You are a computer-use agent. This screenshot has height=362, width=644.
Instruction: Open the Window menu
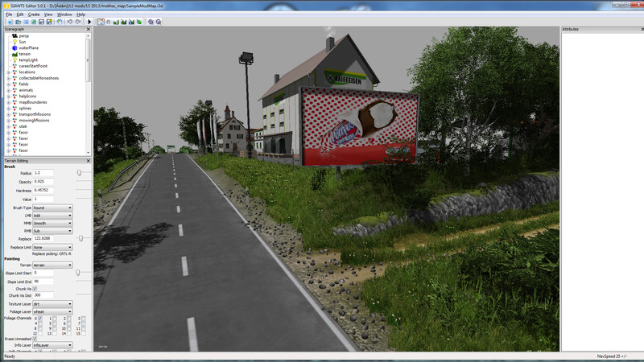[64, 14]
